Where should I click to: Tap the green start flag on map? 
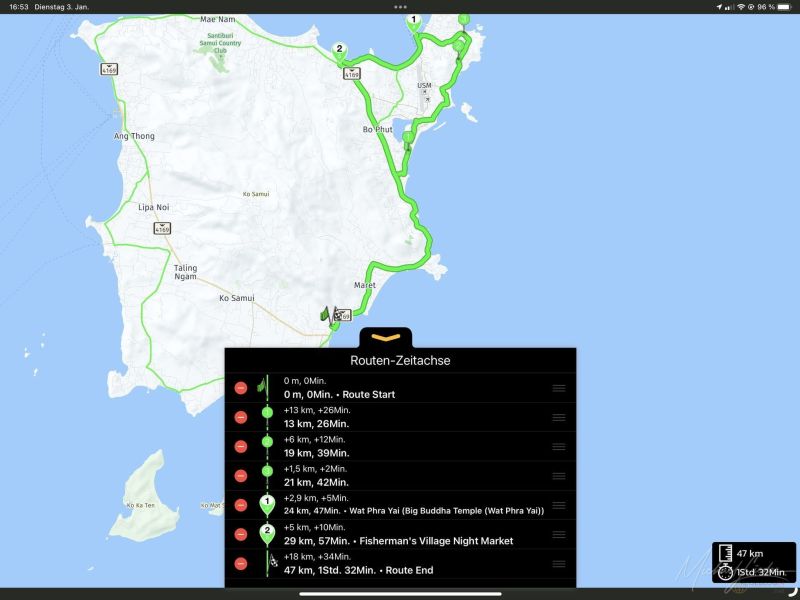coord(324,314)
